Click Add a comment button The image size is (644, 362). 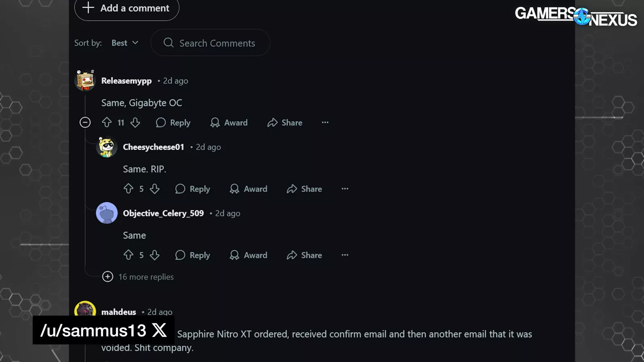[x=127, y=8]
